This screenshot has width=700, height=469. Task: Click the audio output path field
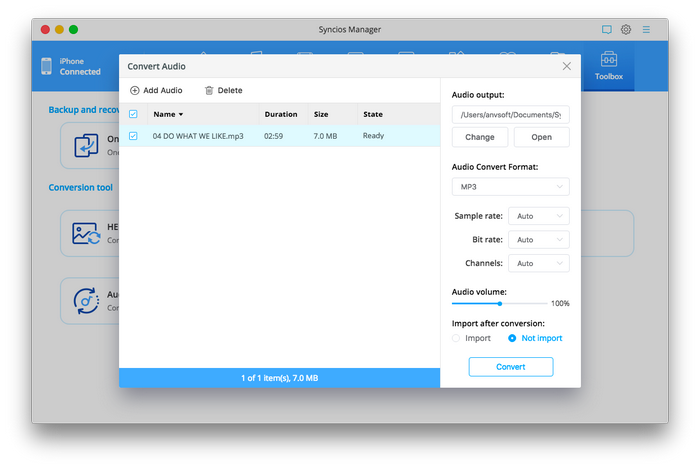coord(510,115)
